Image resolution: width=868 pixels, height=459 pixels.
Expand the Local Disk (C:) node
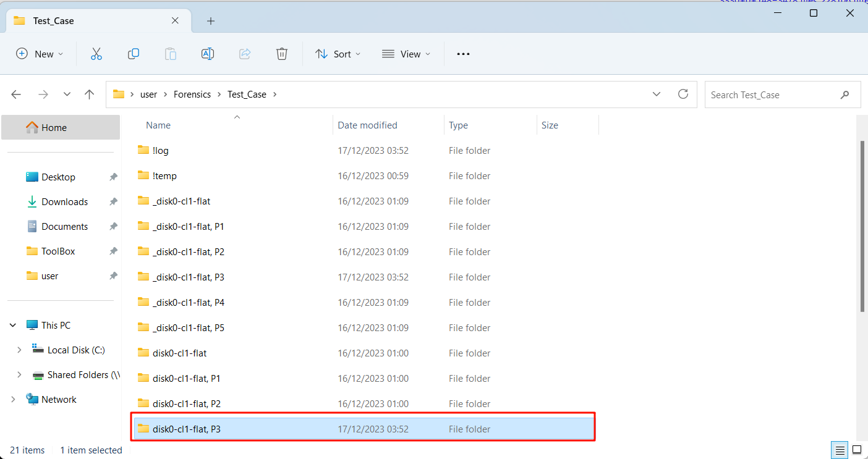tap(19, 350)
